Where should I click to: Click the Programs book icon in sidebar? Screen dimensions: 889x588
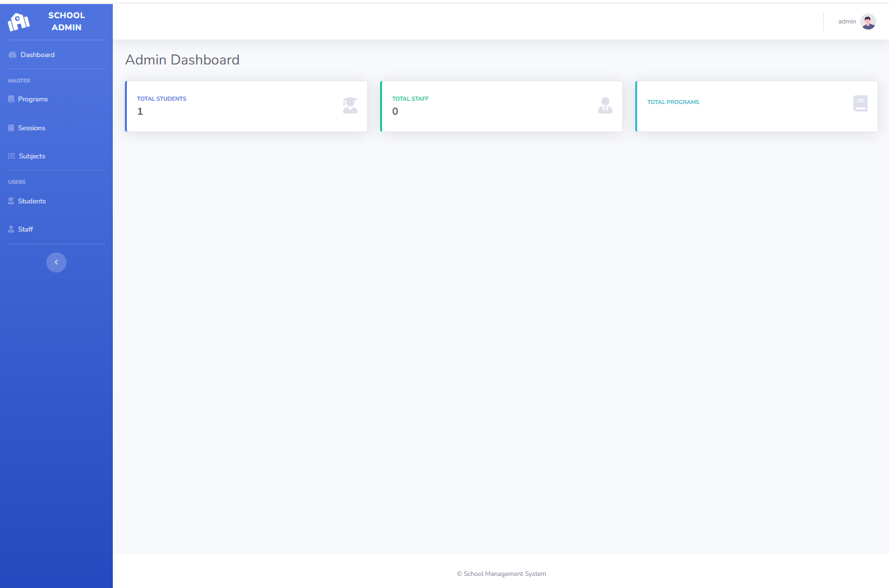[11, 99]
